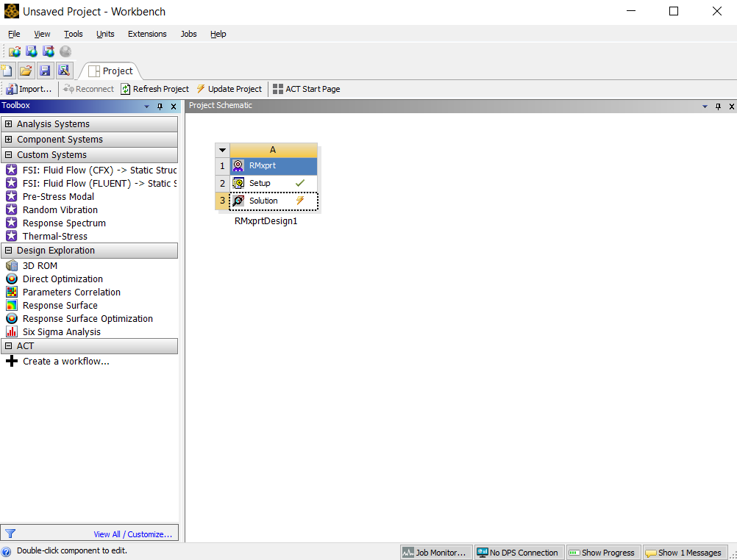Open the File menu
This screenshot has width=737, height=560.
(x=14, y=34)
